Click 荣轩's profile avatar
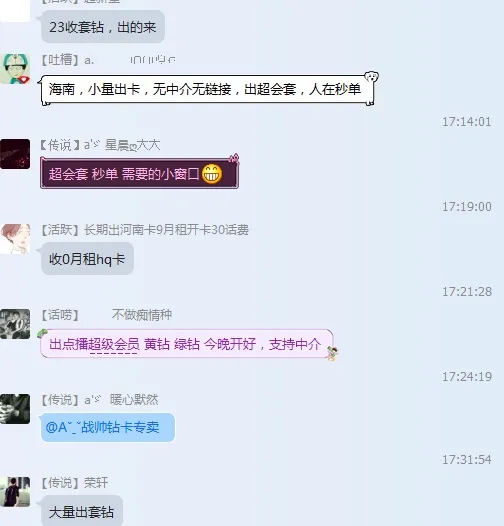The image size is (504, 526). (x=15, y=492)
